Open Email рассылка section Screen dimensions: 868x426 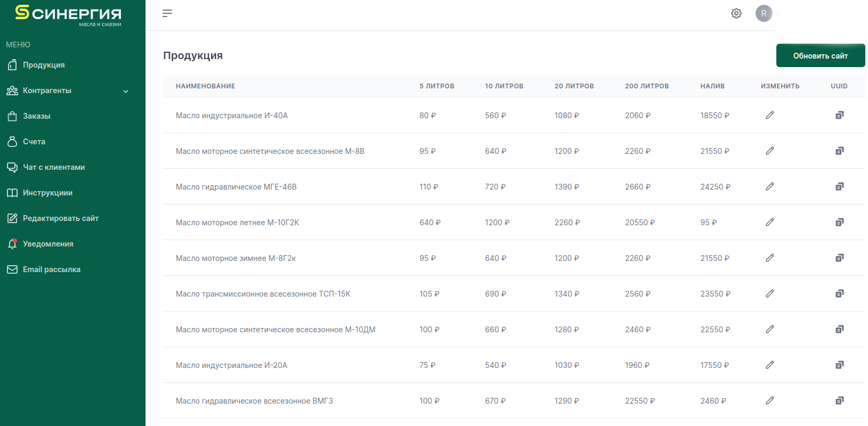click(52, 269)
